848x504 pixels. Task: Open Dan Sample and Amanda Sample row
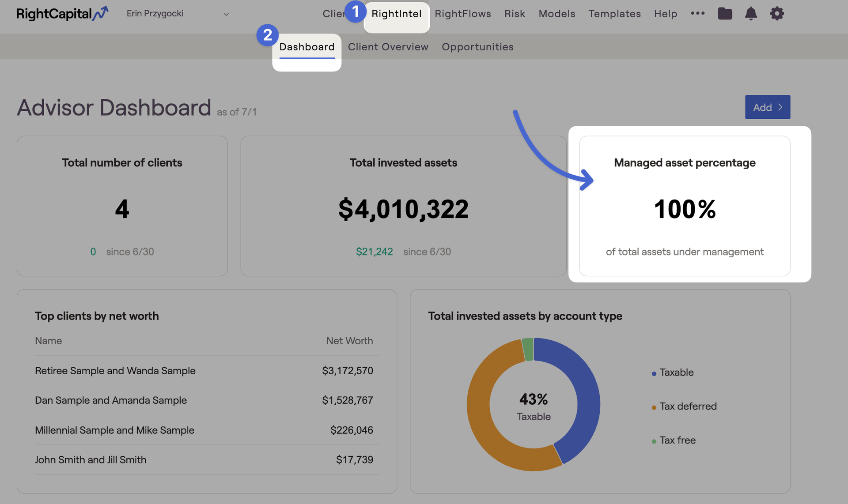[x=207, y=400]
